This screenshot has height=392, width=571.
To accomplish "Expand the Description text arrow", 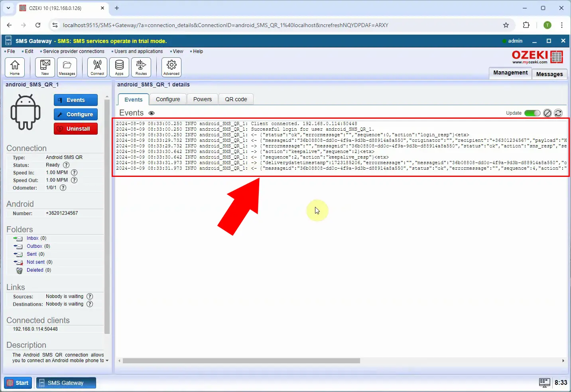I will click(x=107, y=361).
